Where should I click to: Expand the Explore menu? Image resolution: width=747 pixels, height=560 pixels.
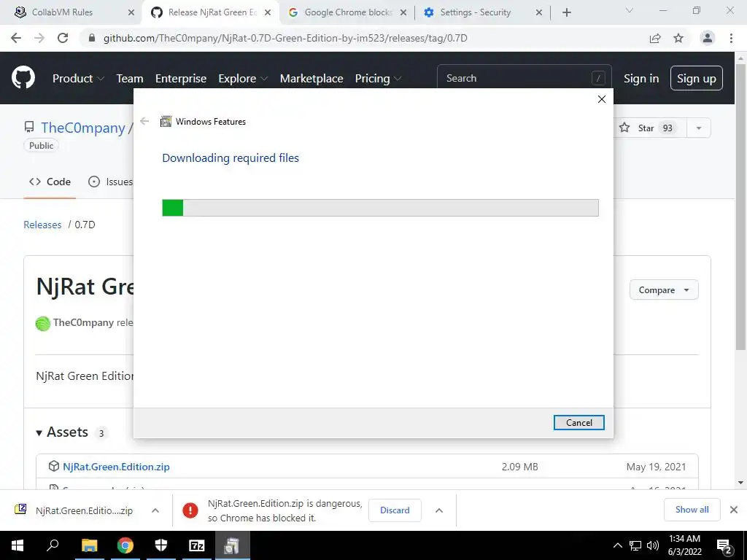coord(243,79)
